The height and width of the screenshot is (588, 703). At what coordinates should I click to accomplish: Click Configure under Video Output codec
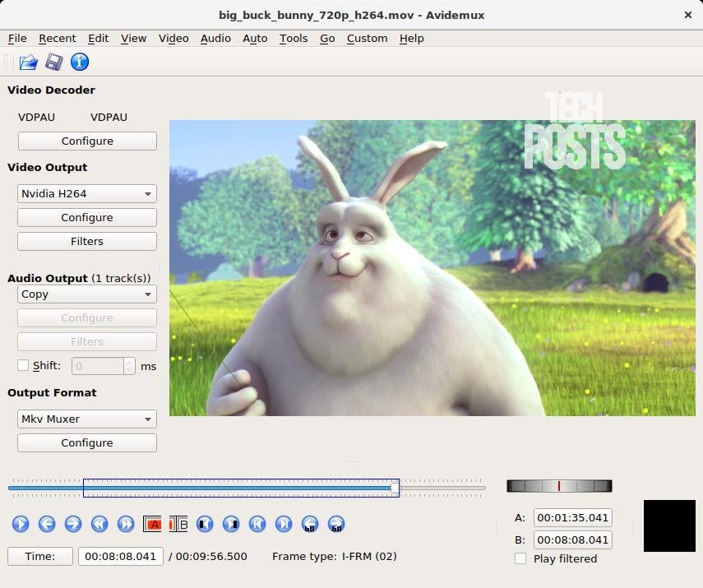coord(87,218)
